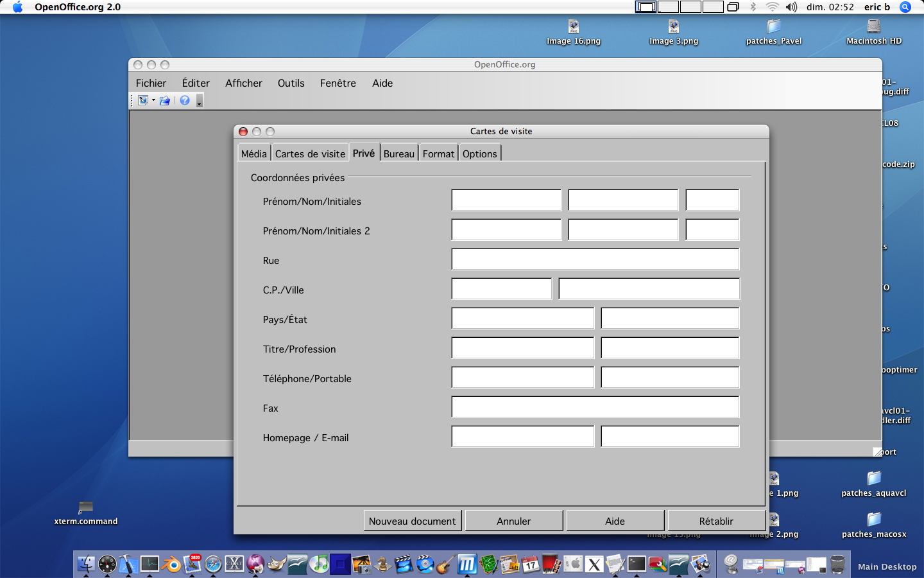The width and height of the screenshot is (924, 578).
Task: Switch to the Cartes de visite tab
Action: [x=310, y=153]
